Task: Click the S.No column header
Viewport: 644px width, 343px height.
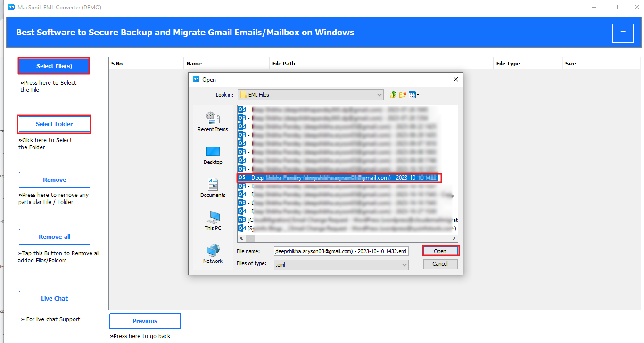Action: click(x=146, y=64)
